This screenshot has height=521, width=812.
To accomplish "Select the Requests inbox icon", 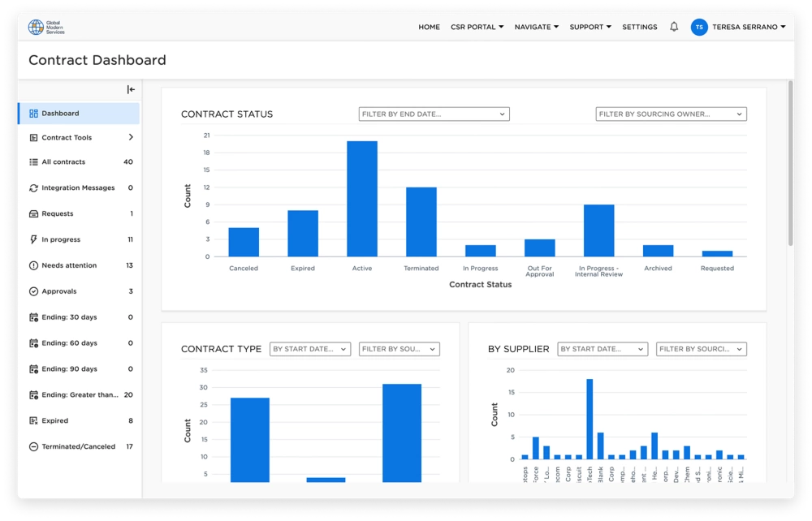I will click(32, 213).
